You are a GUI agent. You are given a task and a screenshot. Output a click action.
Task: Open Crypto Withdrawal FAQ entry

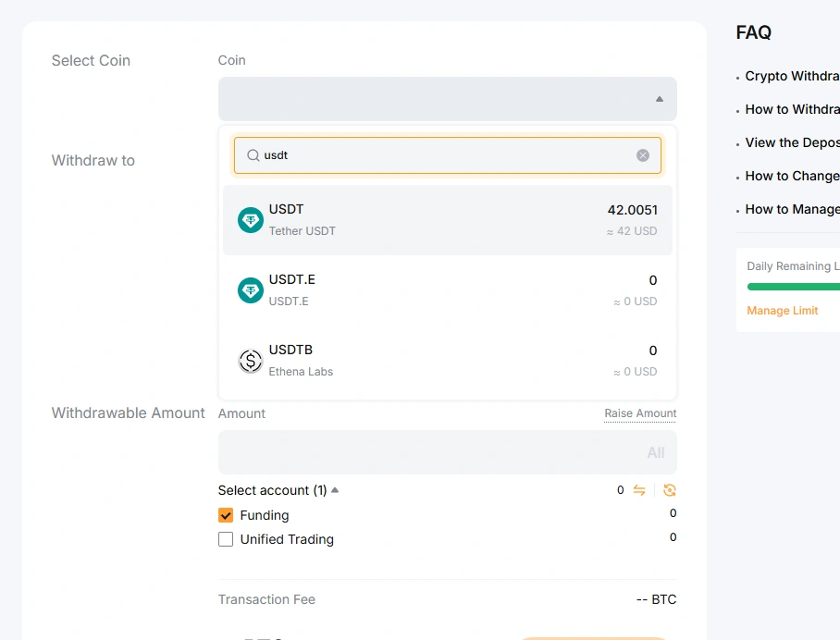tap(792, 76)
